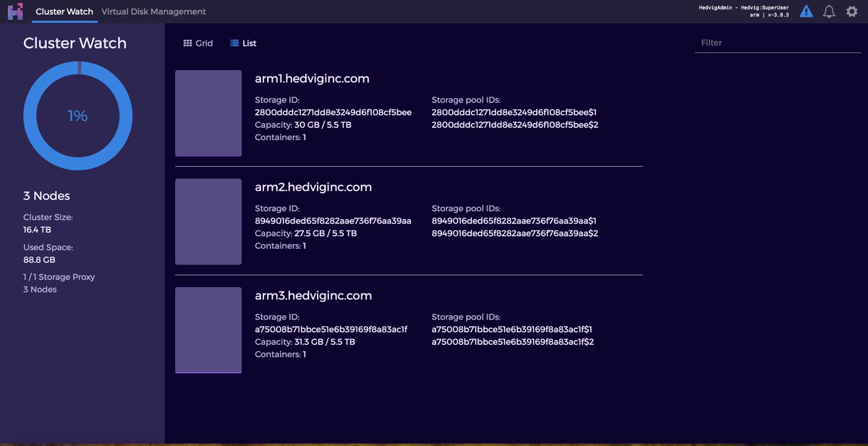This screenshot has height=446, width=868.
Task: Click the Used Space 88.8 GB value
Action: coord(39,260)
